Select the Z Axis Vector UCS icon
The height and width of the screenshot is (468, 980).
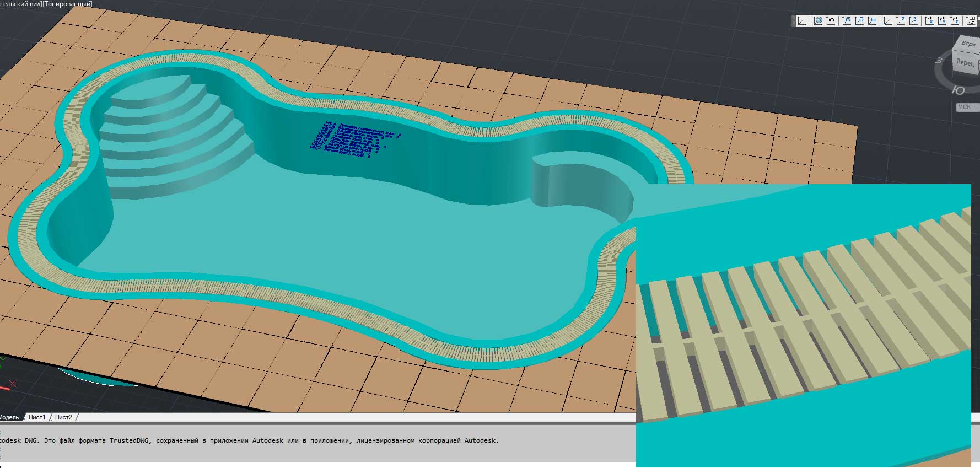(901, 21)
